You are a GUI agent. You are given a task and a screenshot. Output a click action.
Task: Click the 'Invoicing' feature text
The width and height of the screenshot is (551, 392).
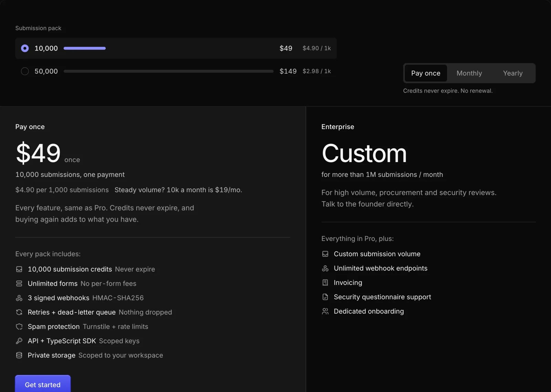point(348,283)
